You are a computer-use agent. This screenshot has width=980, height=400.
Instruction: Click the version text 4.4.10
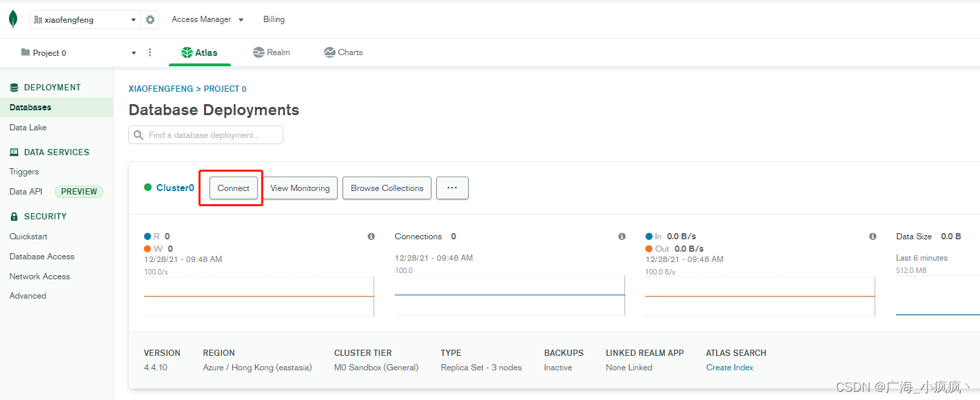[x=156, y=368]
